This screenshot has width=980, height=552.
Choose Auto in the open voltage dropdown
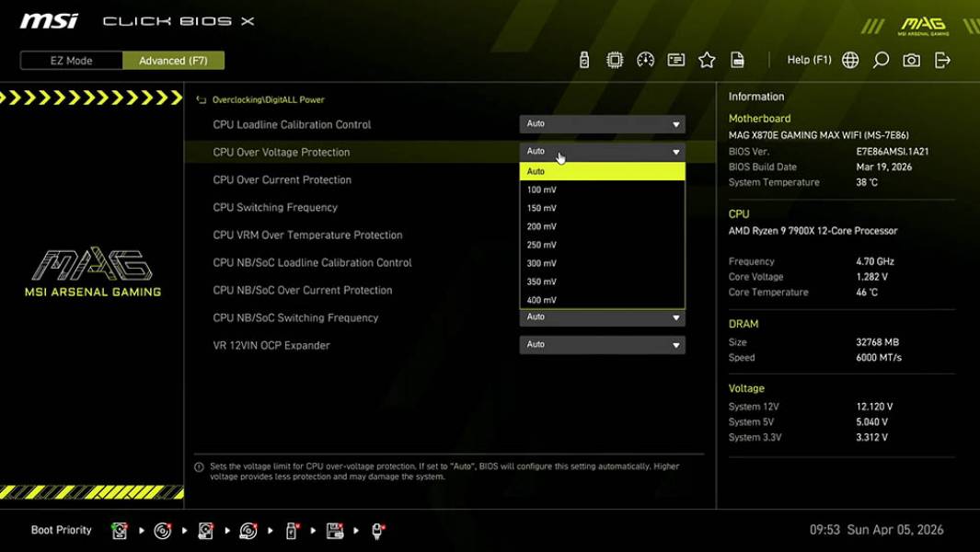(603, 170)
